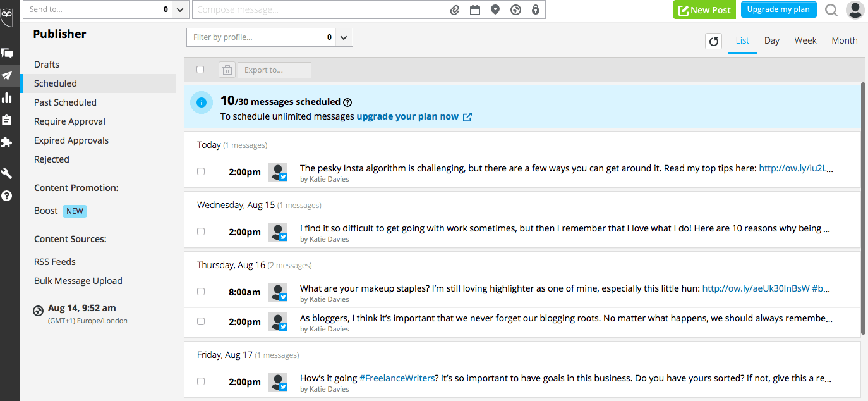The width and height of the screenshot is (868, 401).
Task: Open the Streams speech-bubbles icon in sidebar
Action: [x=7, y=54]
